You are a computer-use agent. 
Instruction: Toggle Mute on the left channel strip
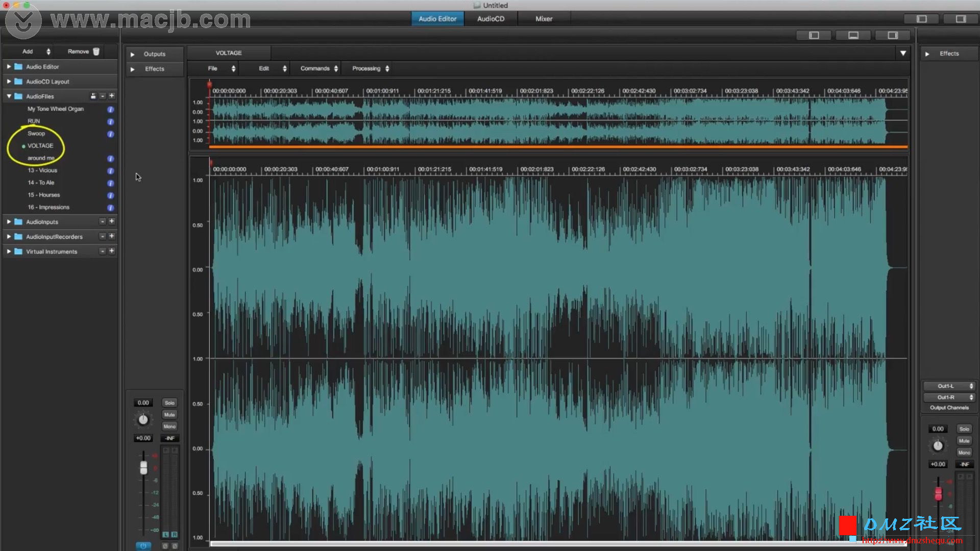click(x=169, y=415)
